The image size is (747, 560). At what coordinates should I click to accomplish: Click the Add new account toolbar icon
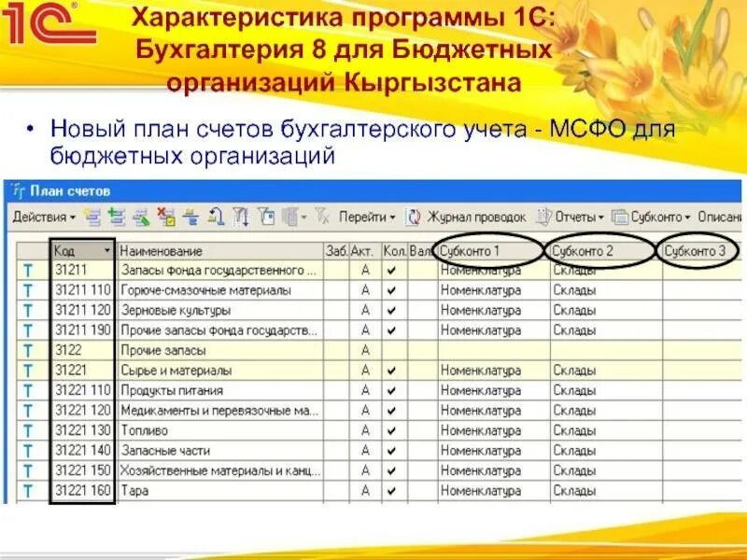click(x=92, y=217)
